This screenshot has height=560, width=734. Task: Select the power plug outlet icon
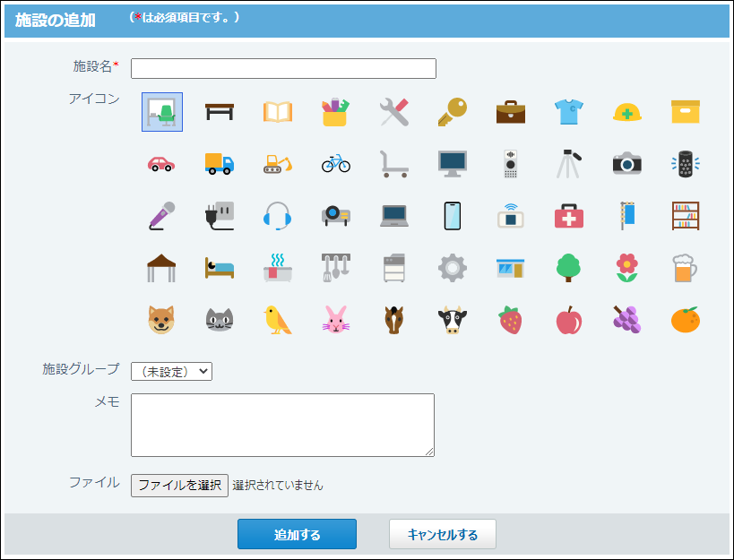(x=220, y=216)
